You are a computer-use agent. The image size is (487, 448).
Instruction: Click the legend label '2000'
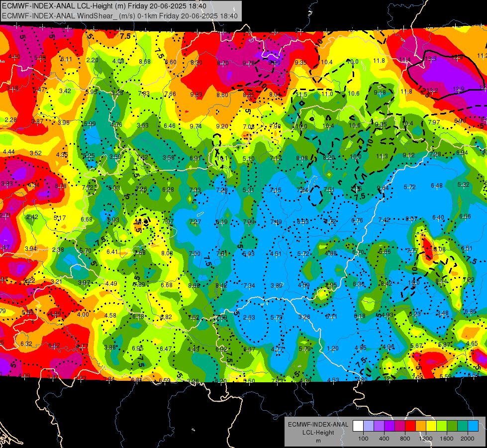[468, 439]
